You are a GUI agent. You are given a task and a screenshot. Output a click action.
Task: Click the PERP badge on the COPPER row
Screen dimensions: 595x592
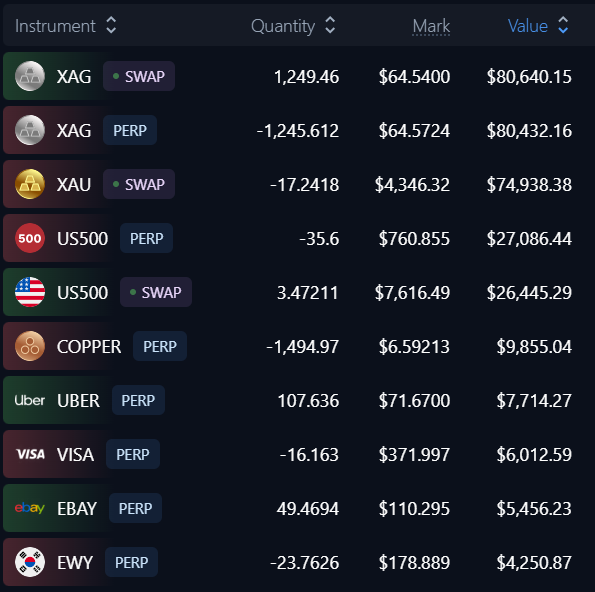[160, 346]
